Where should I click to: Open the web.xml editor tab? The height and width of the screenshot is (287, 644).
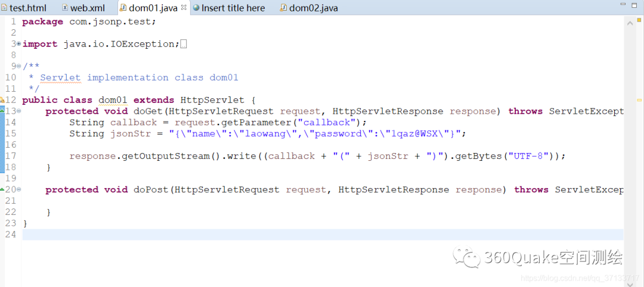tap(87, 8)
